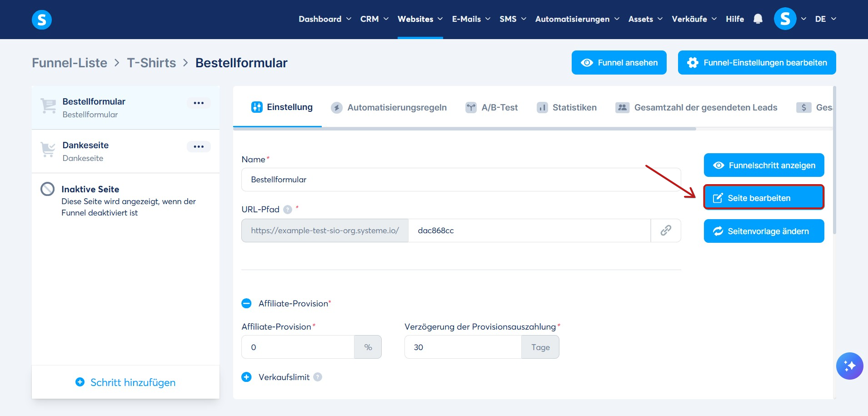Open the Hilfe menu item
Image resolution: width=868 pixels, height=416 pixels.
coord(735,19)
